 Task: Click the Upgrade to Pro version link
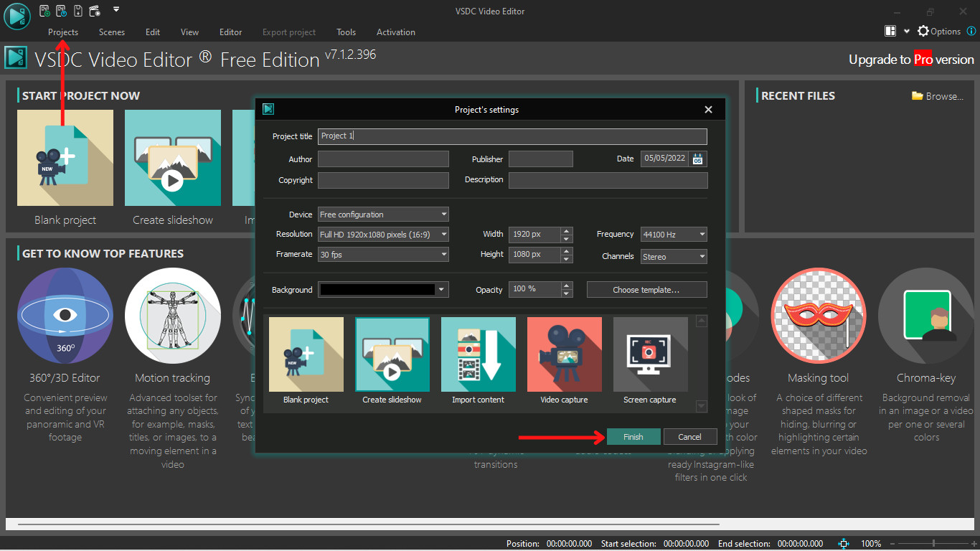(911, 60)
